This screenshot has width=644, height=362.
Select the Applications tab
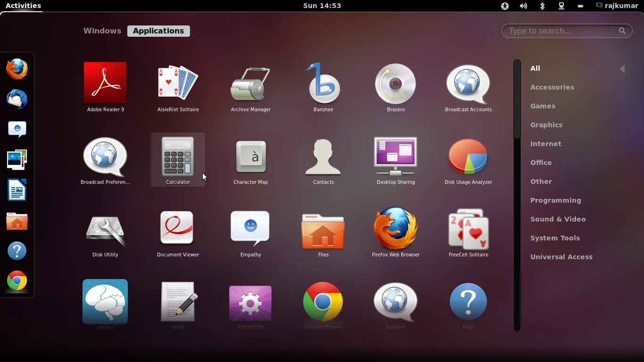click(x=158, y=31)
